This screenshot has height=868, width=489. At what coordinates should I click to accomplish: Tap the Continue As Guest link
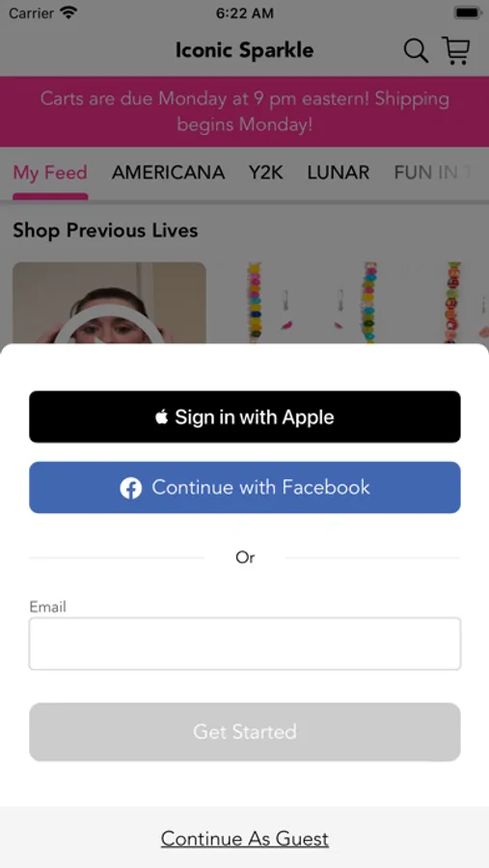point(245,839)
